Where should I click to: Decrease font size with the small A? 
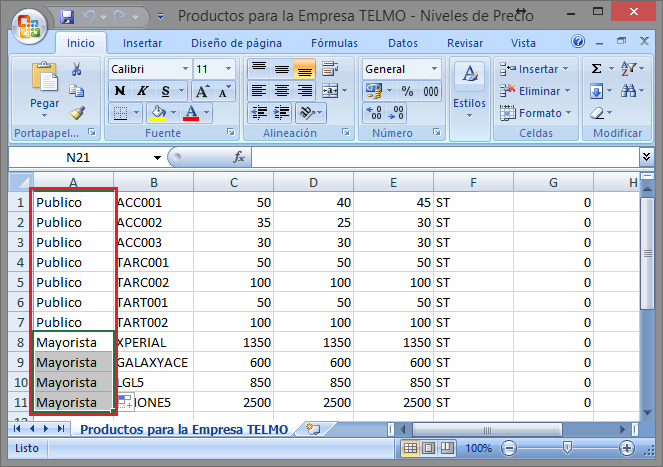coord(224,91)
